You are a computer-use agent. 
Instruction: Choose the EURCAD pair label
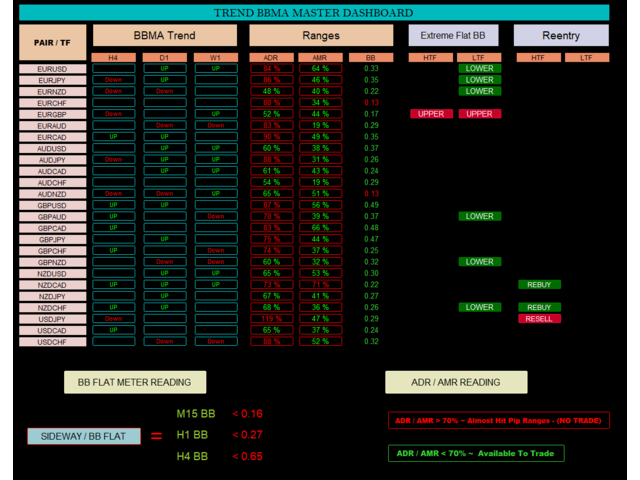pyautogui.click(x=53, y=138)
